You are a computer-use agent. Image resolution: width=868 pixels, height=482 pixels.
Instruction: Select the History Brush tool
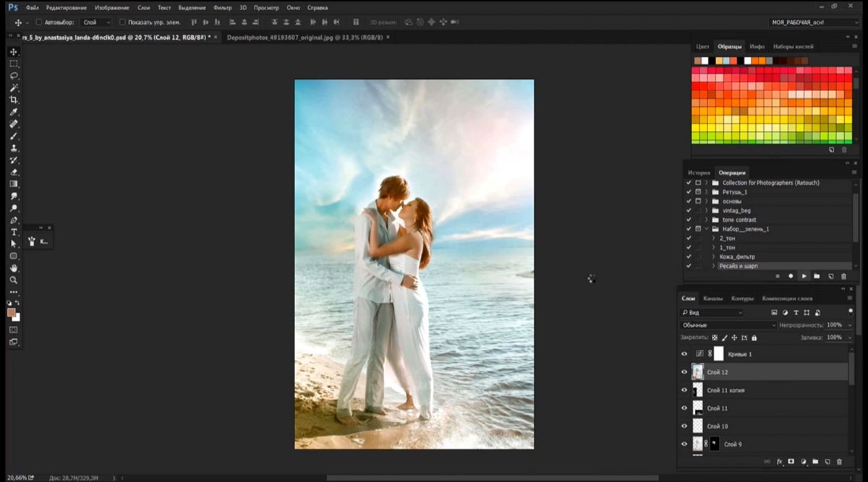point(14,160)
